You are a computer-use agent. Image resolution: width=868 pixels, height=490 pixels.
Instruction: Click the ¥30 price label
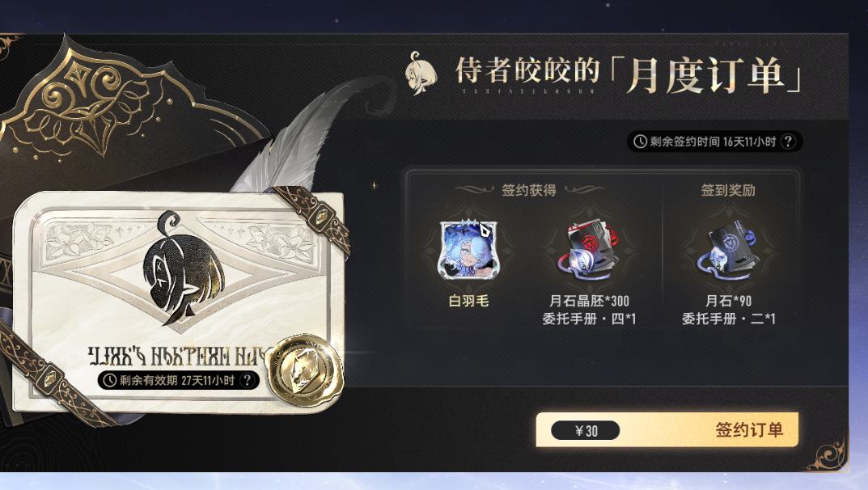pyautogui.click(x=585, y=431)
